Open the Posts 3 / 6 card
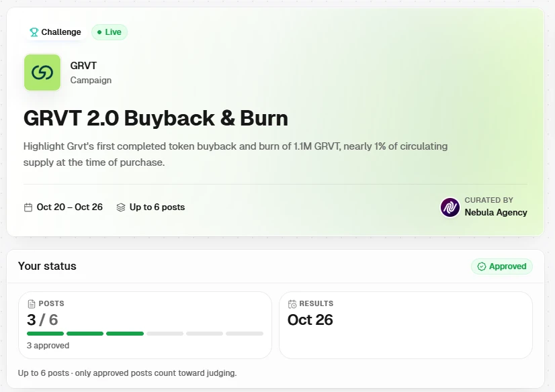 [145, 325]
